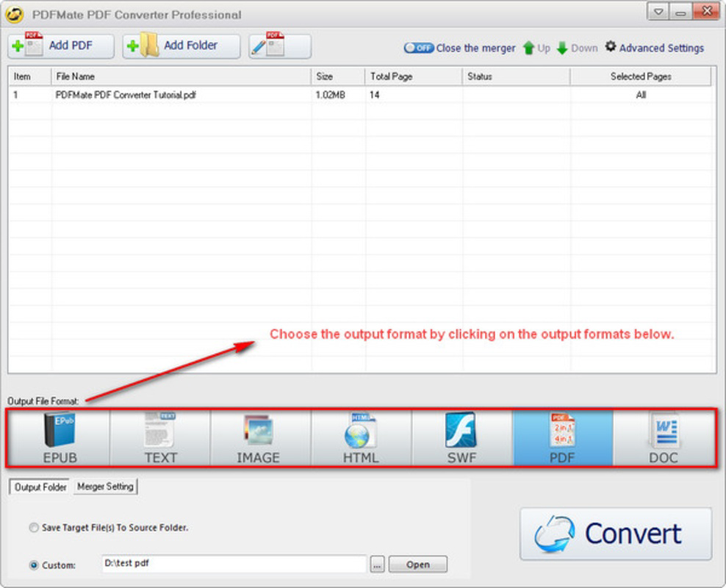Move item Down with green arrow
Image resolution: width=726 pixels, height=588 pixels.
577,48
